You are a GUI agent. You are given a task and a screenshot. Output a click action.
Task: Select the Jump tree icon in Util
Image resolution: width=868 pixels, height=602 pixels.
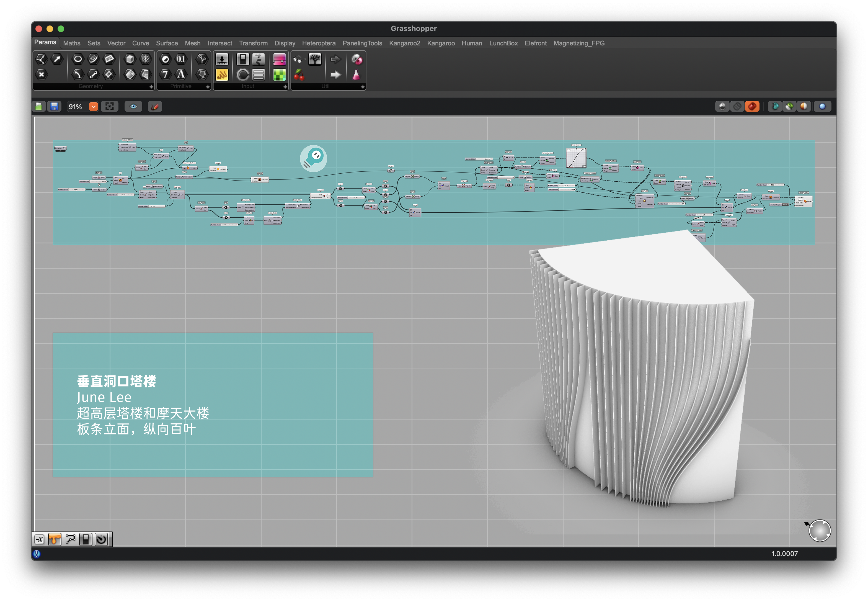click(315, 59)
